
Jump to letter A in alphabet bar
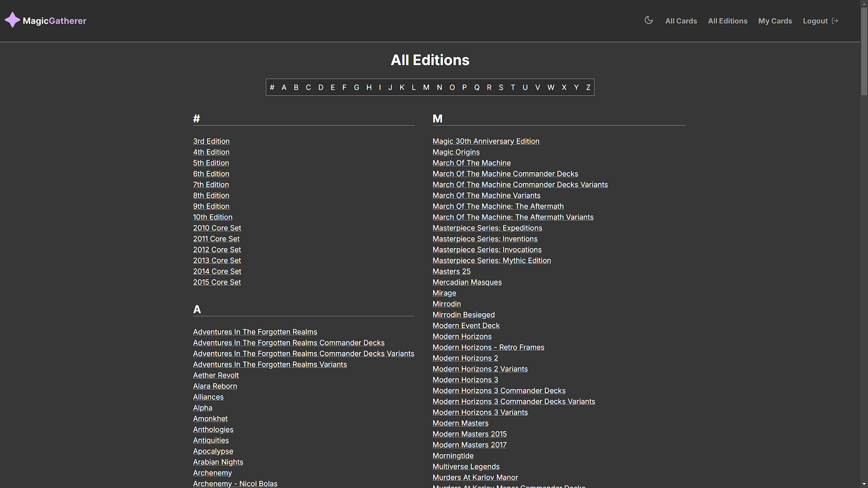[x=284, y=88]
